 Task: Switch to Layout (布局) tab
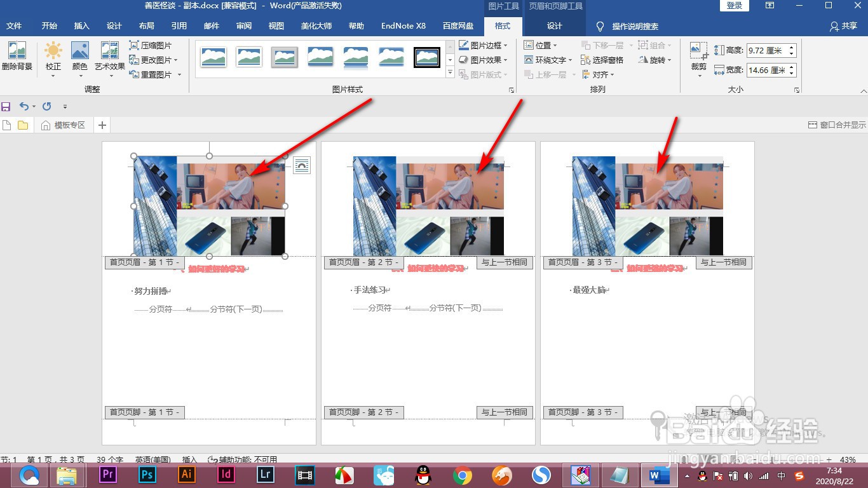pos(146,26)
